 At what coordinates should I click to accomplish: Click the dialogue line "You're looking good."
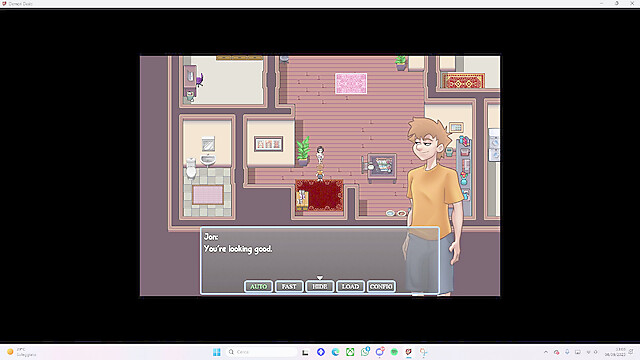click(x=238, y=249)
